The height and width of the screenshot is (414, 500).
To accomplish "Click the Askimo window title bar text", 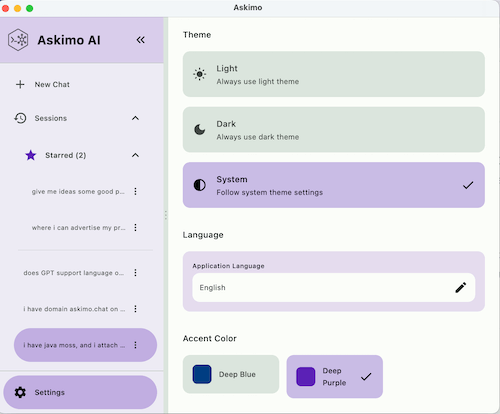I will coord(248,7).
